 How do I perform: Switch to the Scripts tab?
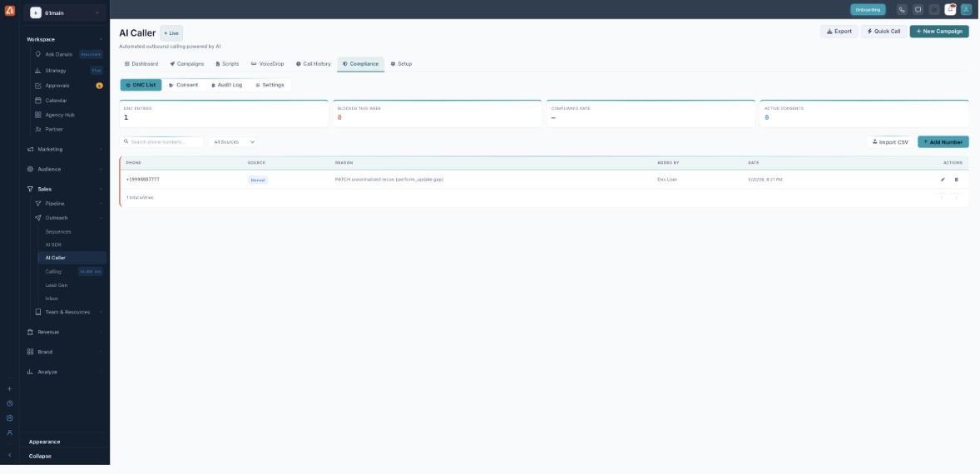(227, 64)
